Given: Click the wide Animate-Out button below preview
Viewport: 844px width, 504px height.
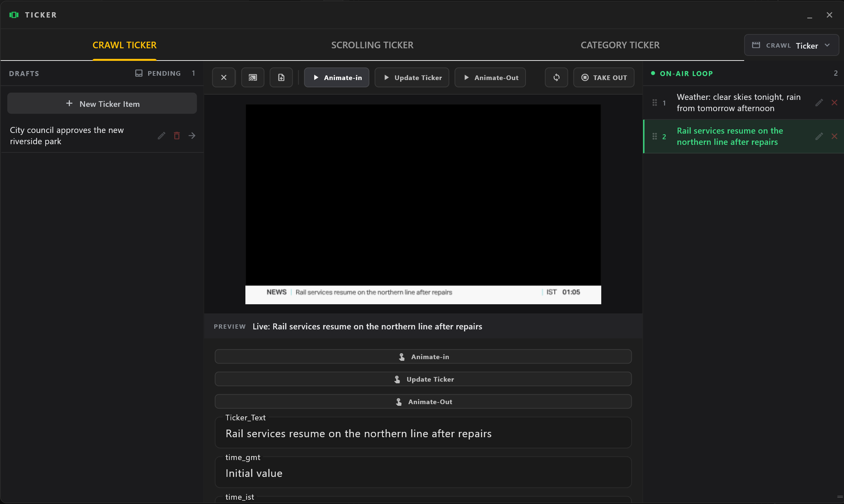Looking at the screenshot, I should point(423,401).
